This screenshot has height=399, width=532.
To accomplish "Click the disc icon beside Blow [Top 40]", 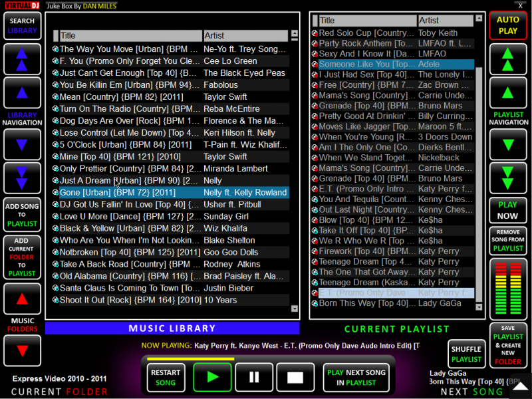I will pyautogui.click(x=315, y=220).
